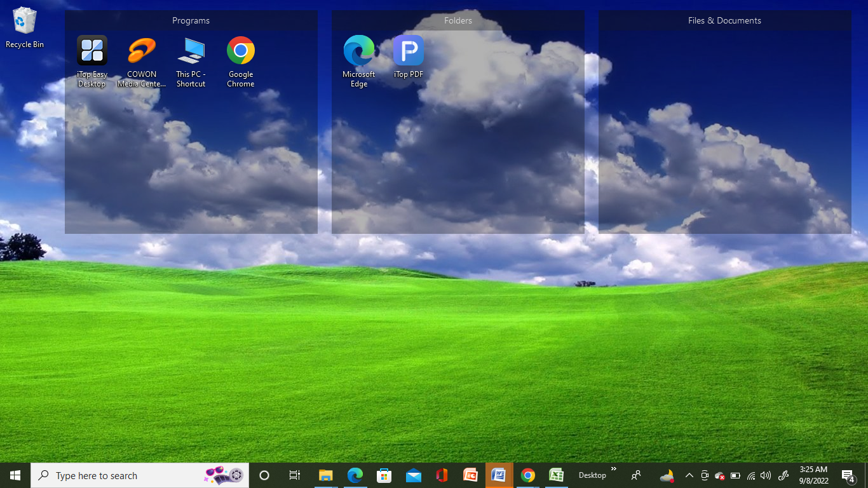
Task: Select the iTop Easy Desktop shortcut
Action: (92, 61)
